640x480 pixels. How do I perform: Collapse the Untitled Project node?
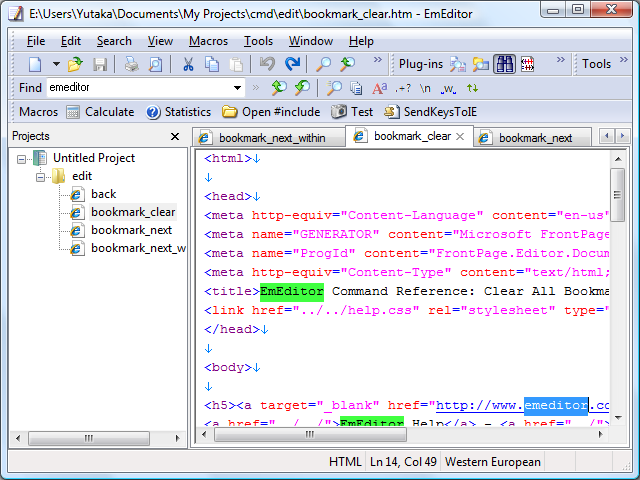point(21,159)
